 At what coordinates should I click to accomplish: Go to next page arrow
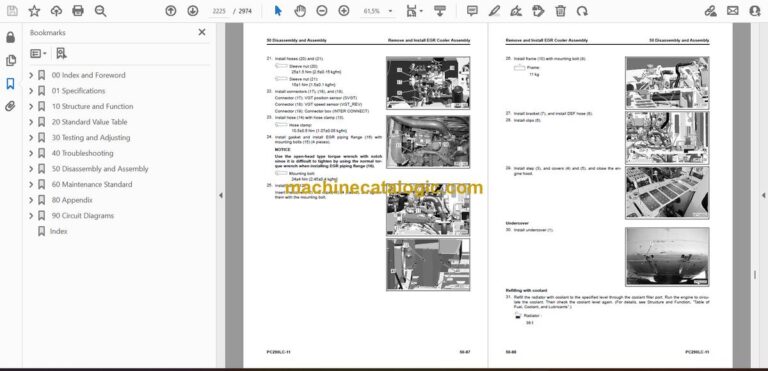click(x=192, y=11)
